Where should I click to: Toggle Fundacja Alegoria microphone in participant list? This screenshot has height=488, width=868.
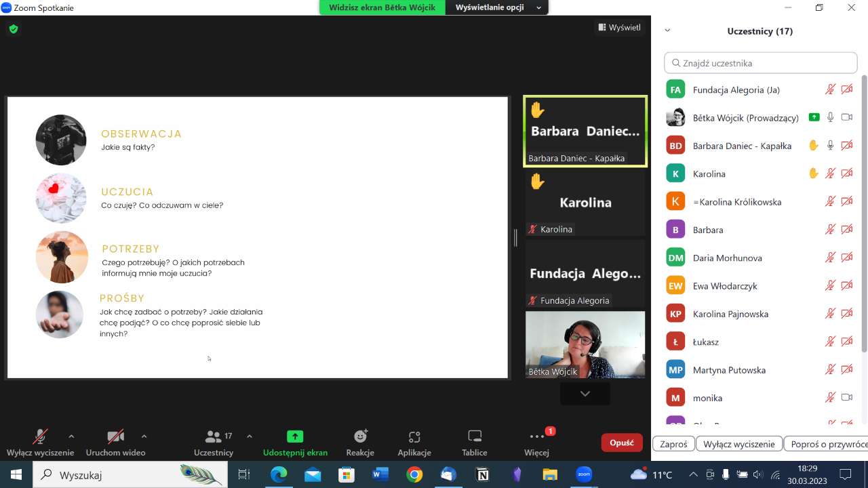click(x=829, y=89)
